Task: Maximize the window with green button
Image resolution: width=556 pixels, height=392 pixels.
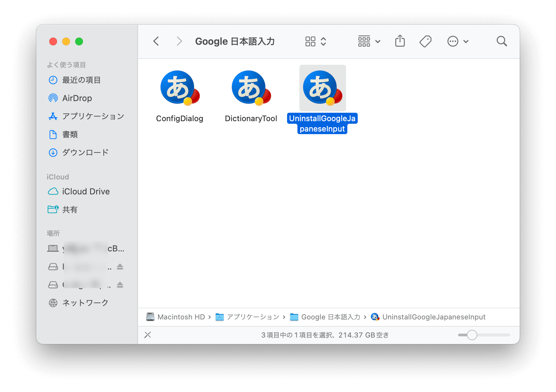Action: click(79, 41)
